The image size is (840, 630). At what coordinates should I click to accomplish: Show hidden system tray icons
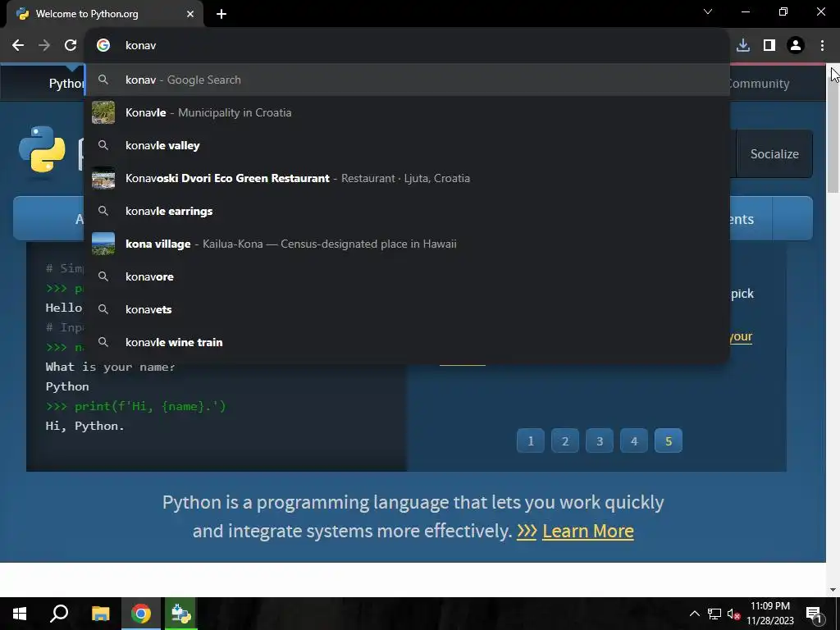click(694, 614)
